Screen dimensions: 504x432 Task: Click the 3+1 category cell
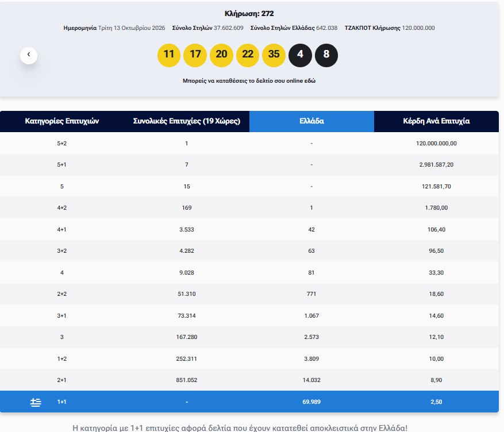[62, 315]
